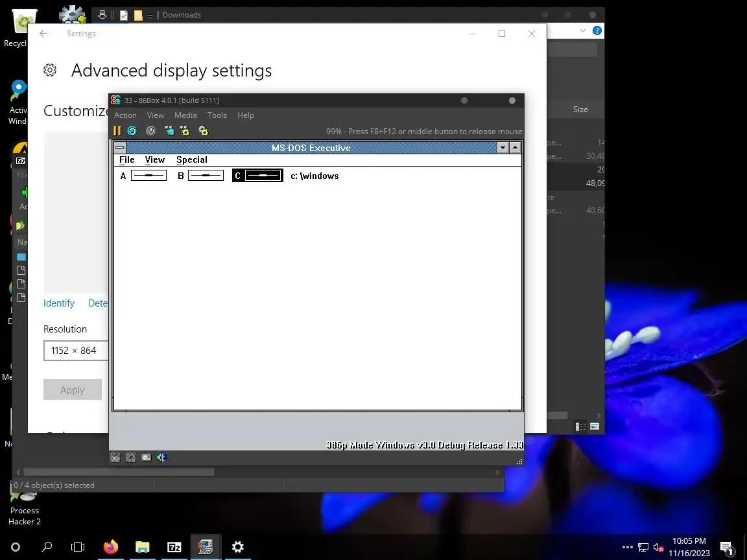The height and width of the screenshot is (560, 747).
Task: Open File menu in MS-DOS Executive
Action: click(x=126, y=160)
